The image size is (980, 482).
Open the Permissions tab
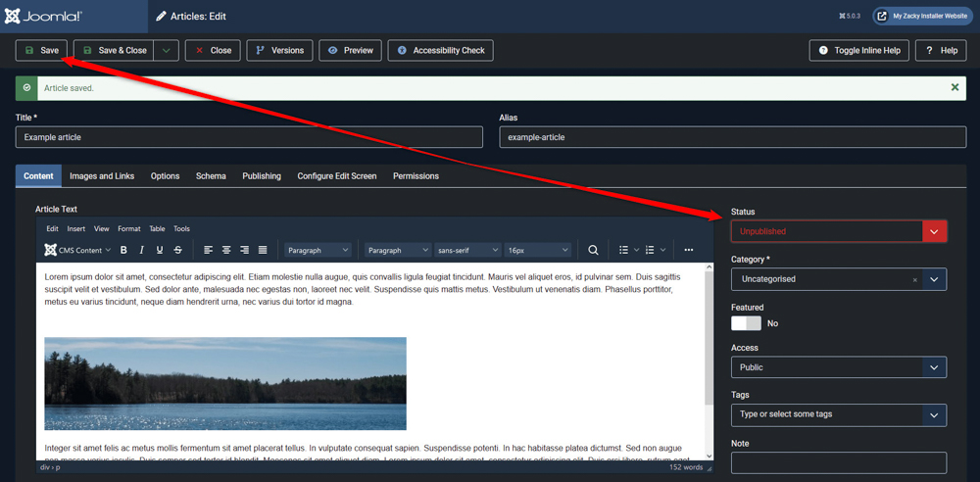pos(416,176)
